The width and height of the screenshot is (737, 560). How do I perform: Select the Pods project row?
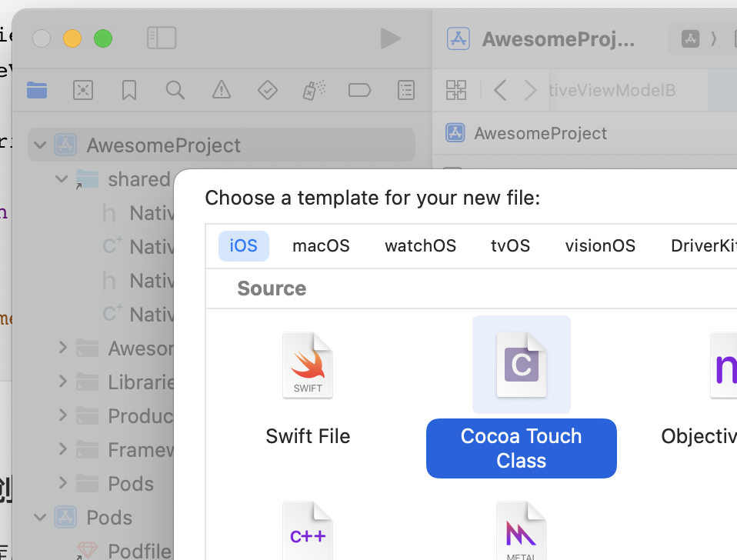tap(101, 517)
